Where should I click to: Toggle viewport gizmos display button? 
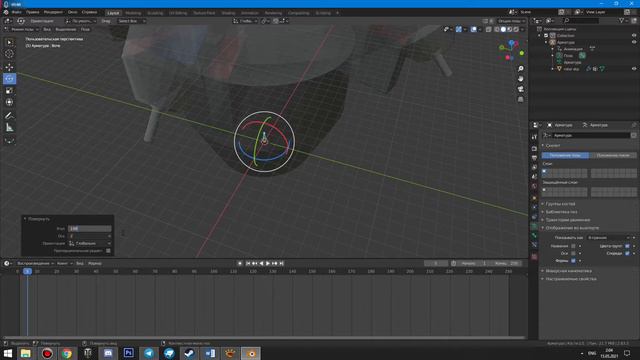[459, 29]
